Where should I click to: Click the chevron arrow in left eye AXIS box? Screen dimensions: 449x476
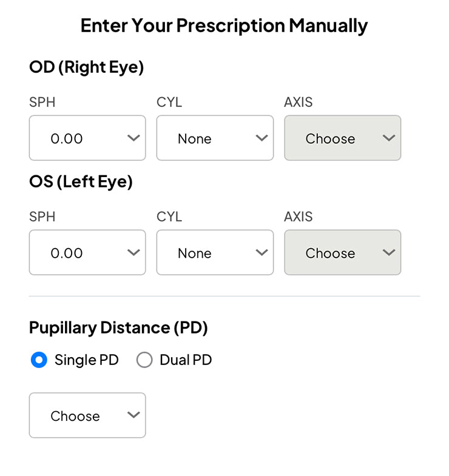(389, 253)
